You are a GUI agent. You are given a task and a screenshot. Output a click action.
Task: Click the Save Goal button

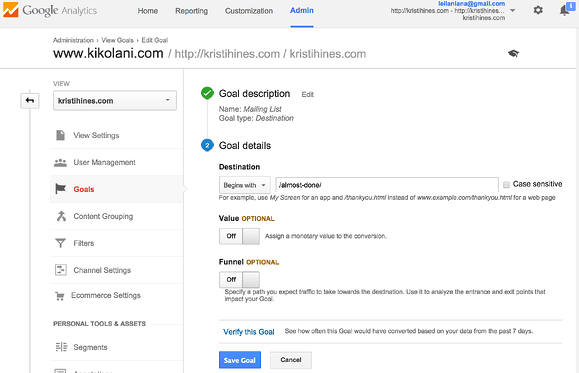[x=240, y=360]
